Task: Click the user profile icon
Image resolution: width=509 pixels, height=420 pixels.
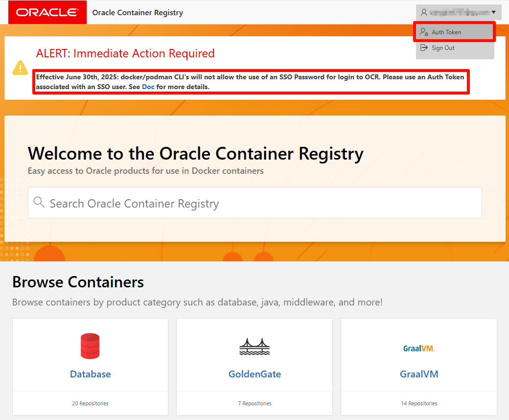Action: click(x=424, y=12)
